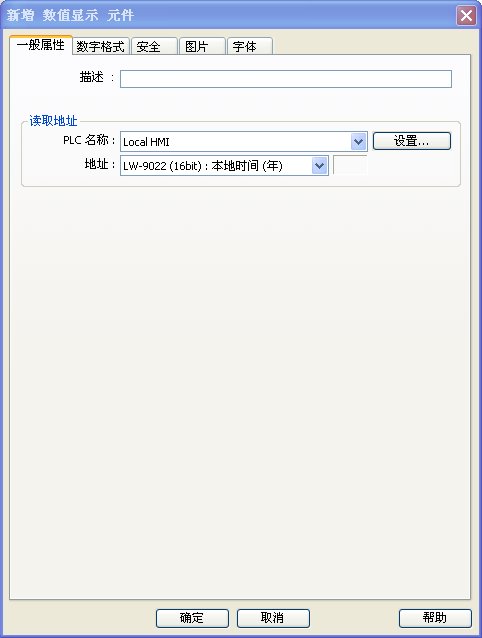
Task: Open help via the 帮助 button
Action: pos(435,618)
